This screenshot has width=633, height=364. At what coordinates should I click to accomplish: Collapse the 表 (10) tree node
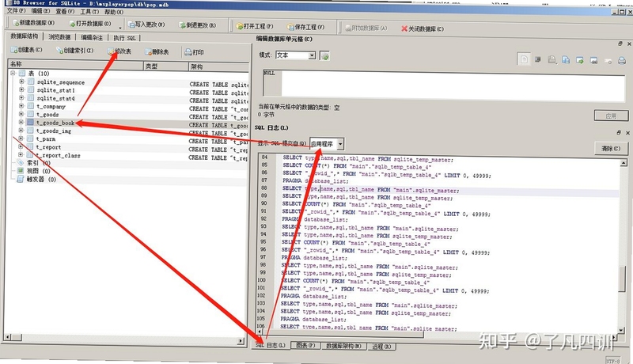pyautogui.click(x=13, y=73)
